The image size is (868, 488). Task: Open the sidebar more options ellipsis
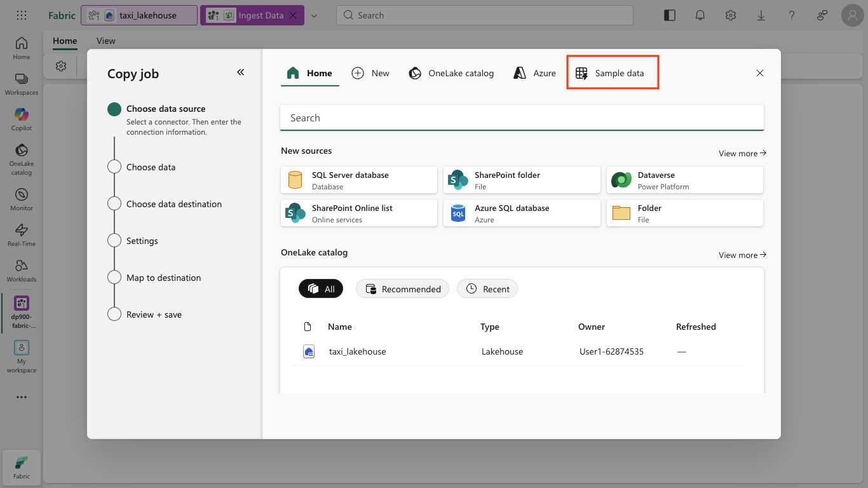pos(22,397)
